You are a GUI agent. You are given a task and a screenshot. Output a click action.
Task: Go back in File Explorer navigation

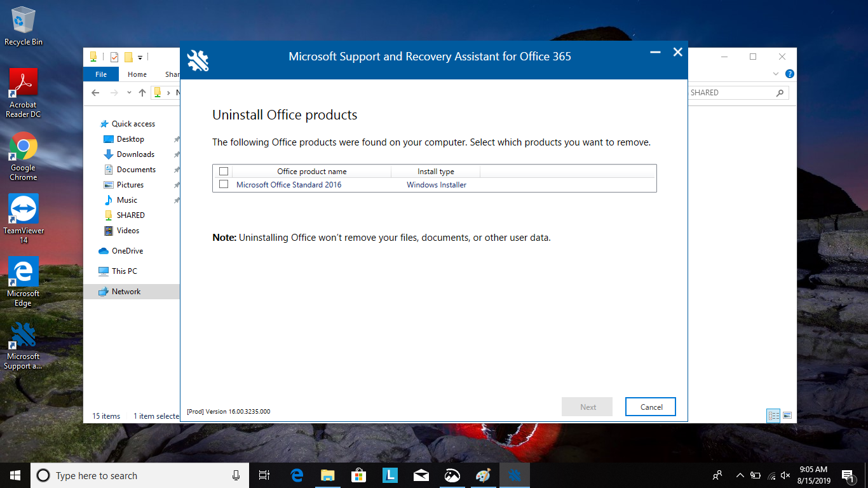click(x=95, y=93)
